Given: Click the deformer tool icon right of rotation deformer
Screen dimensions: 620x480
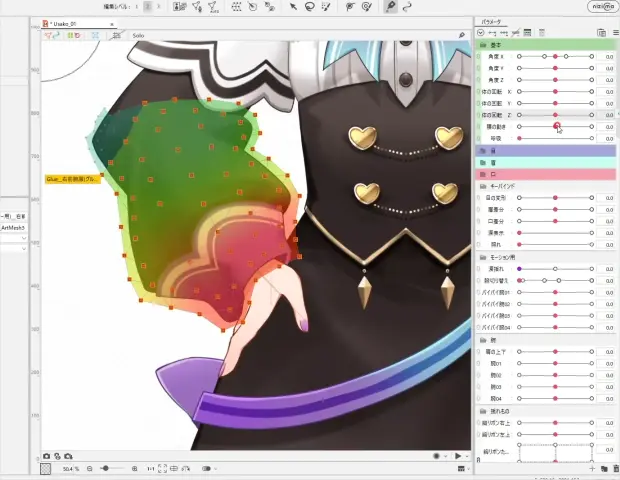Looking at the screenshot, I should (270, 6).
